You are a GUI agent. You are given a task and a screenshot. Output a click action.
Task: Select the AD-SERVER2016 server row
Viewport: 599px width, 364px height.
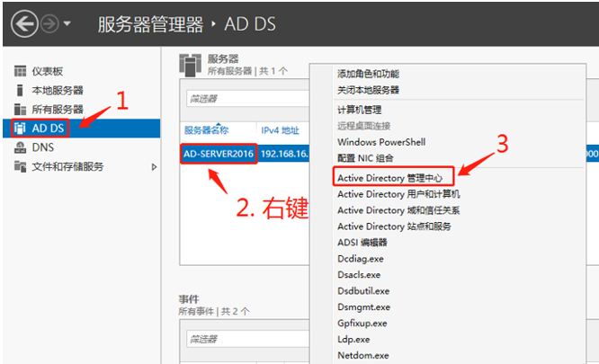(x=219, y=154)
